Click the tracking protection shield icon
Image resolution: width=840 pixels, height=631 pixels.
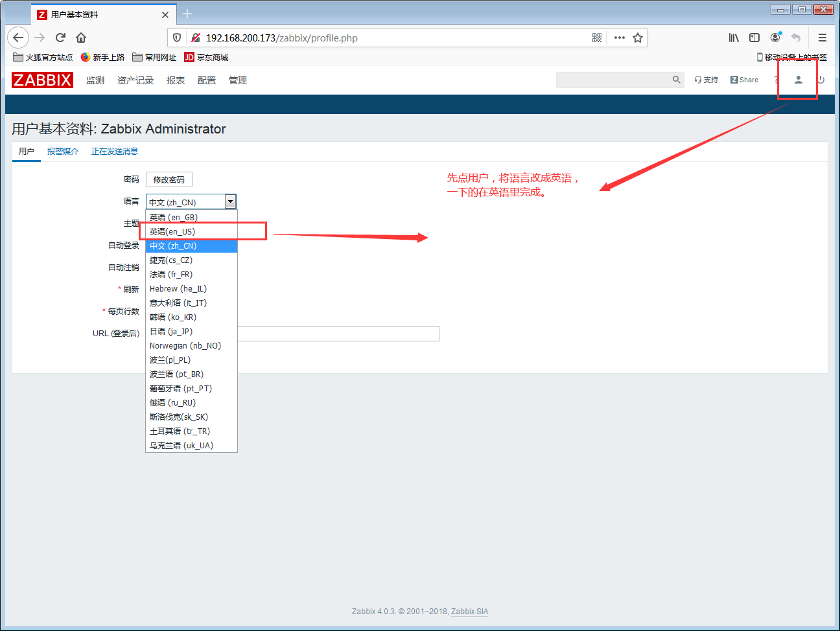click(177, 38)
